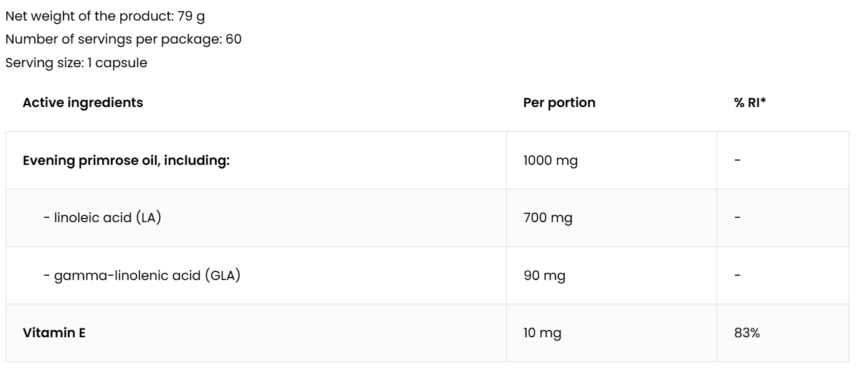Select the 'linoleic acid (LA)' row label
The height and width of the screenshot is (369, 868).
103,218
